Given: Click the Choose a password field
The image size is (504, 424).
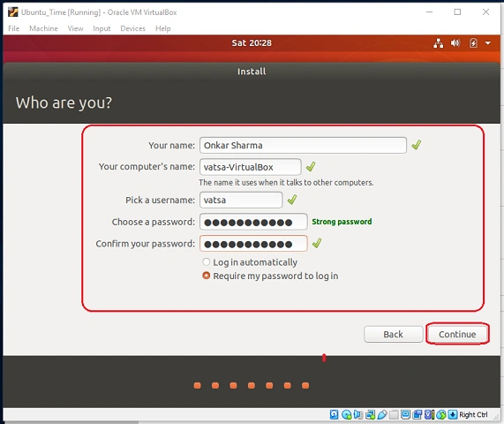Looking at the screenshot, I should pos(253,222).
